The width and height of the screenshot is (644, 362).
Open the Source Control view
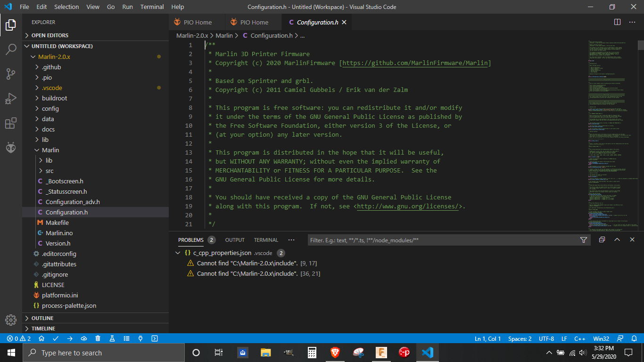11,74
